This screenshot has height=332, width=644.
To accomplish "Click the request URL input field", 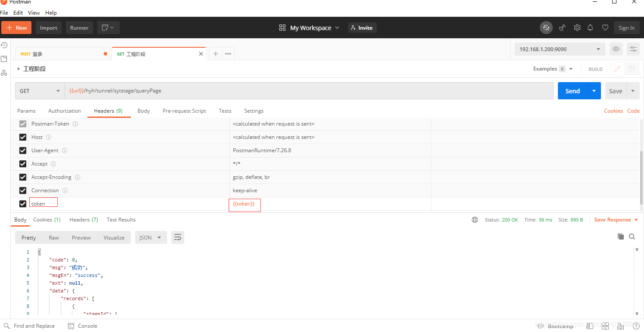I will pos(309,91).
